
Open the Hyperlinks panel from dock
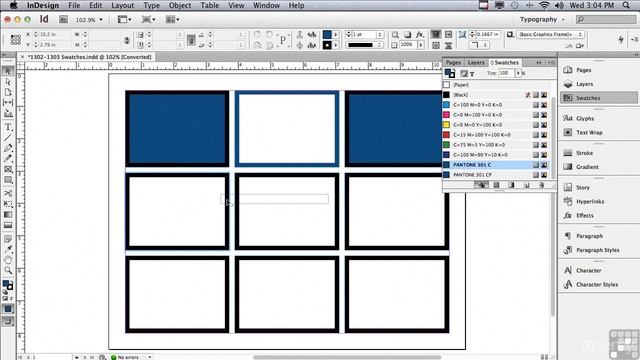tap(590, 202)
